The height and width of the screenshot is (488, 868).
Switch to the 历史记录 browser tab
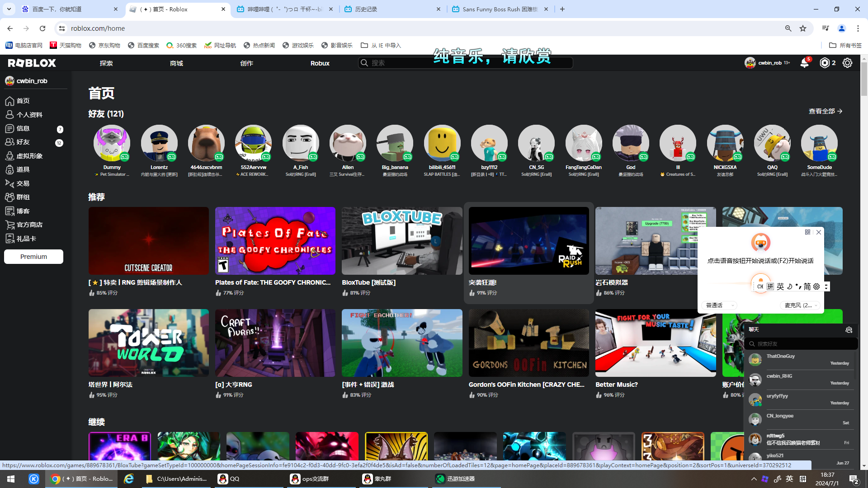[x=392, y=9]
